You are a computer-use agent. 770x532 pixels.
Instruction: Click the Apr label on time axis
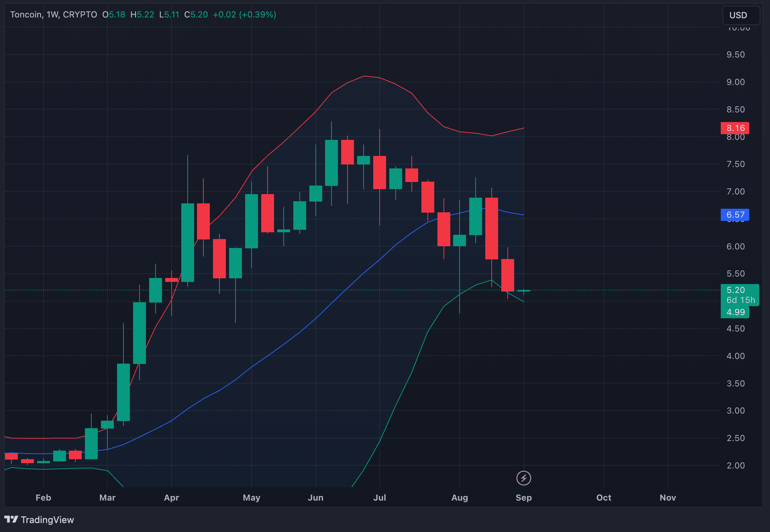coord(172,497)
